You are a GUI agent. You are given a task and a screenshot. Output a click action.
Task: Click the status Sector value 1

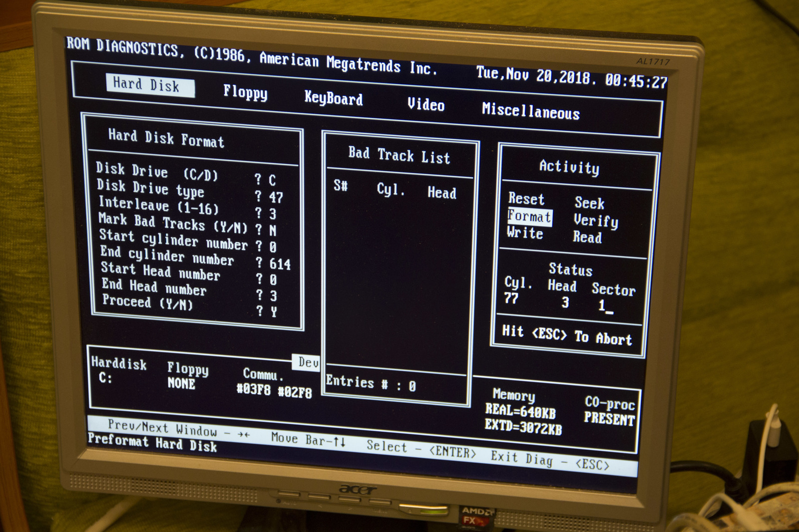tap(602, 305)
